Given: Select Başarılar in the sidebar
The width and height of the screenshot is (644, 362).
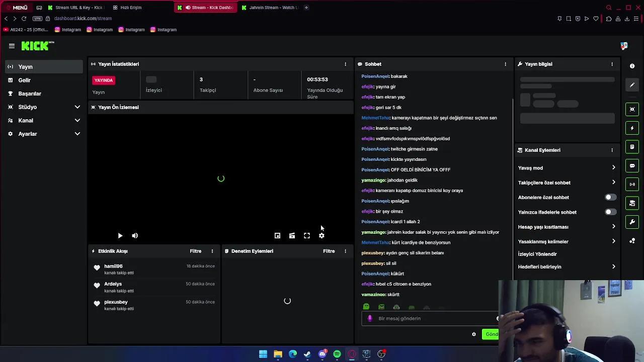Looking at the screenshot, I should tap(44, 94).
